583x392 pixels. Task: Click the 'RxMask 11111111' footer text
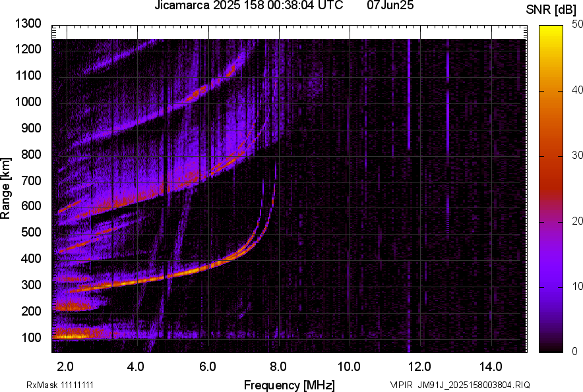(x=60, y=385)
